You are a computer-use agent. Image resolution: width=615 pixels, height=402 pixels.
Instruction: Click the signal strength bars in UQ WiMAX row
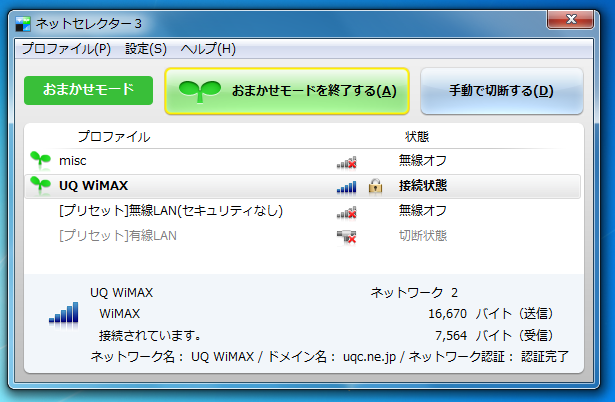(346, 185)
